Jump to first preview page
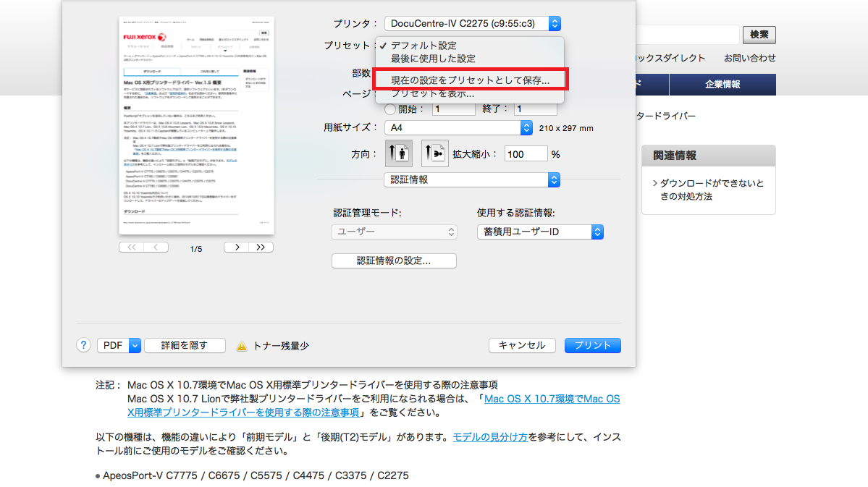 coord(131,247)
